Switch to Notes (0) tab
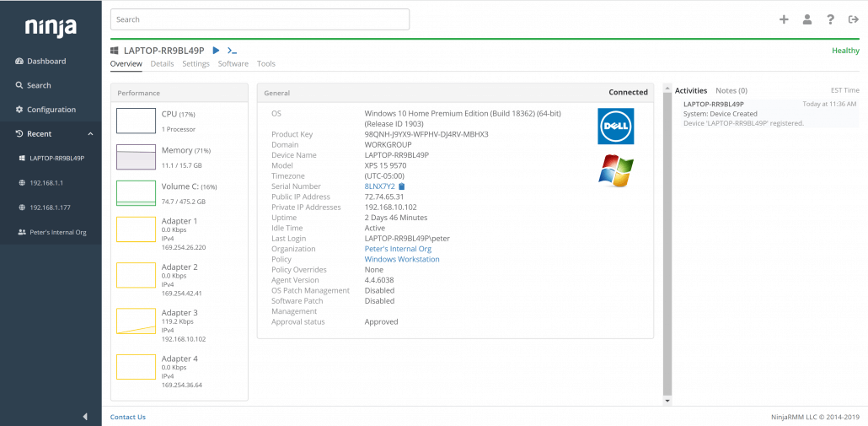The width and height of the screenshot is (868, 426). point(731,90)
